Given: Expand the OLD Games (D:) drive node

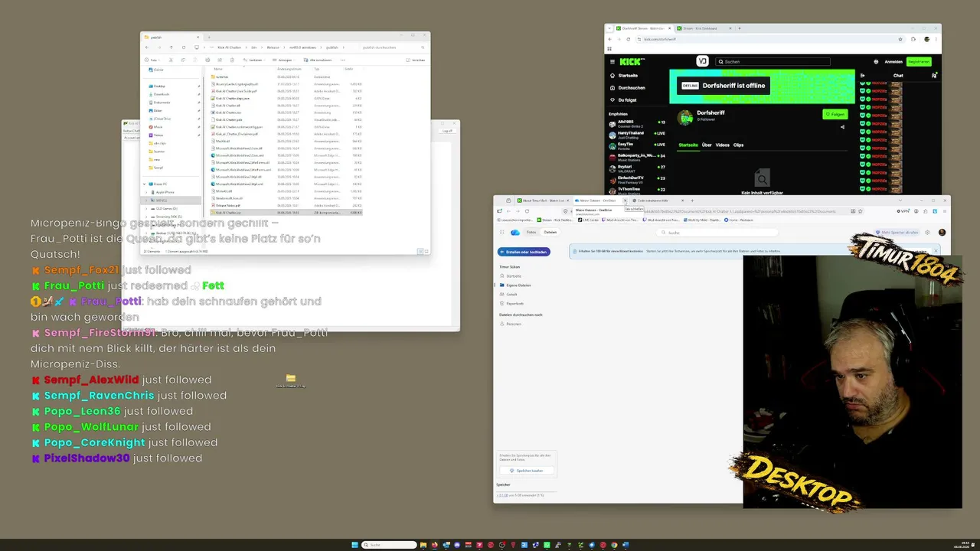Looking at the screenshot, I should [x=148, y=208].
